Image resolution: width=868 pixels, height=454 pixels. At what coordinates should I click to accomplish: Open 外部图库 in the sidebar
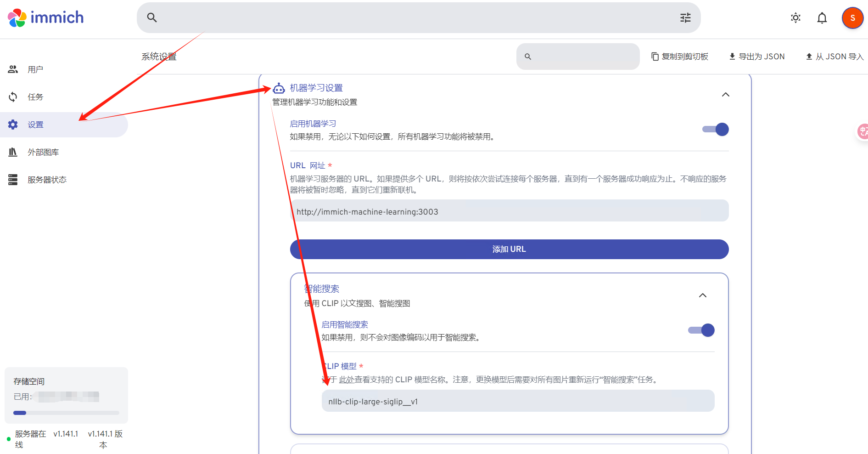tap(64, 152)
